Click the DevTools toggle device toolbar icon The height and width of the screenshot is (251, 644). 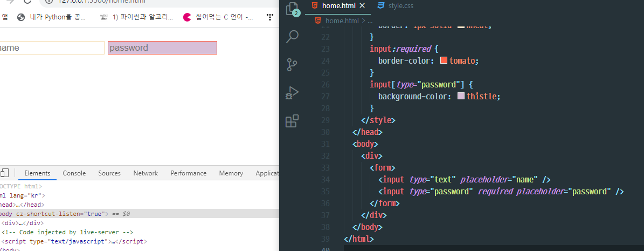pyautogui.click(x=4, y=173)
